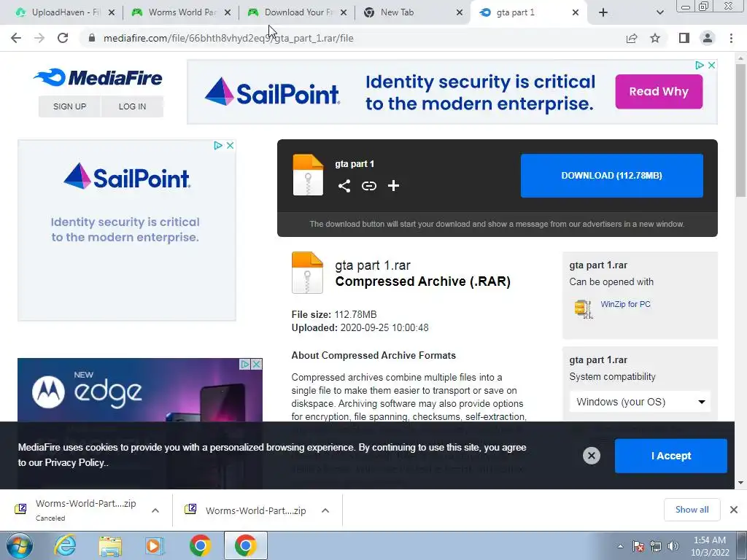Open Windows Media Player from taskbar
The height and width of the screenshot is (560, 747).
tap(155, 545)
